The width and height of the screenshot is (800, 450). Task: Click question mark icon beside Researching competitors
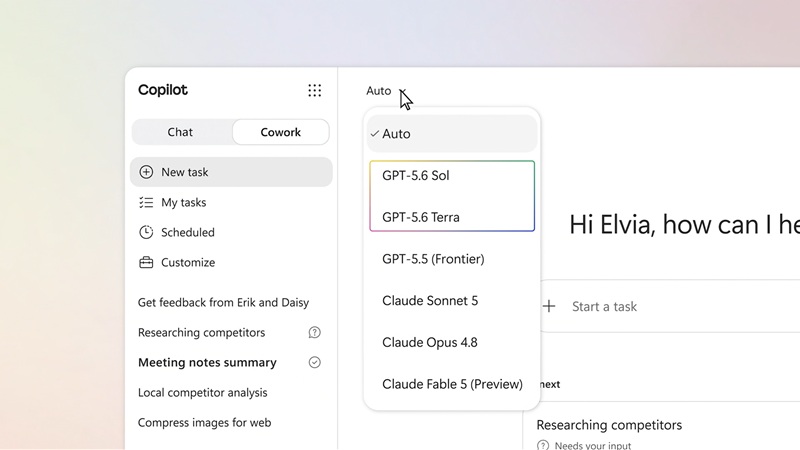[315, 333]
